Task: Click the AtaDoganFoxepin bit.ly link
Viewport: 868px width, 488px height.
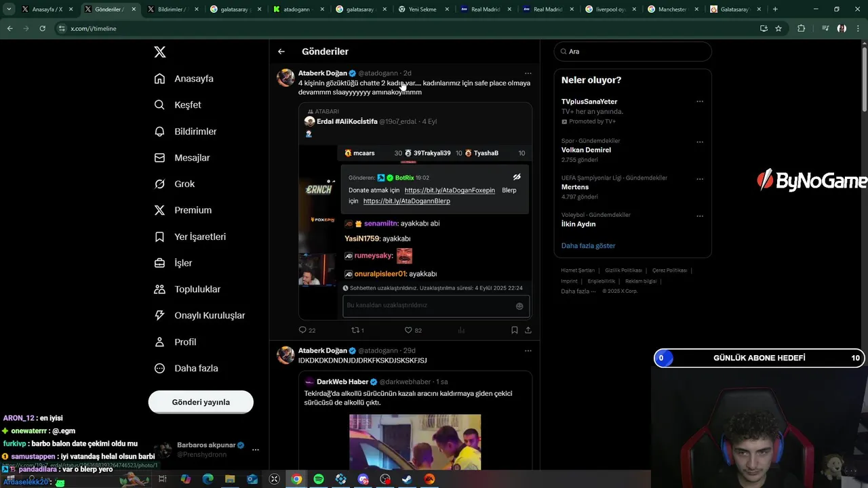Action: coord(450,190)
